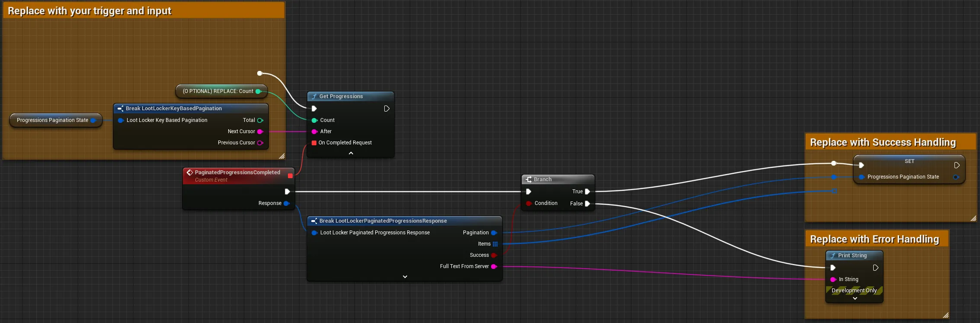Expand the Print String node's advanced options
Viewport: 980px width, 323px height.
click(x=855, y=298)
